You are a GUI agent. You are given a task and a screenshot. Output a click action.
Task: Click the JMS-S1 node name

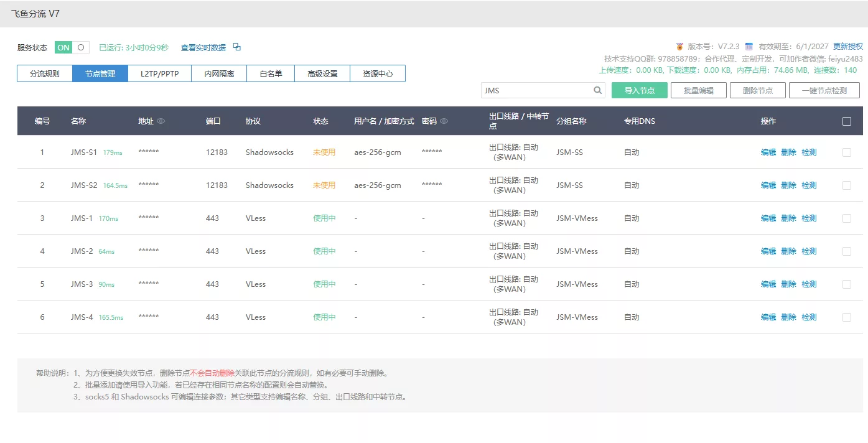84,152
